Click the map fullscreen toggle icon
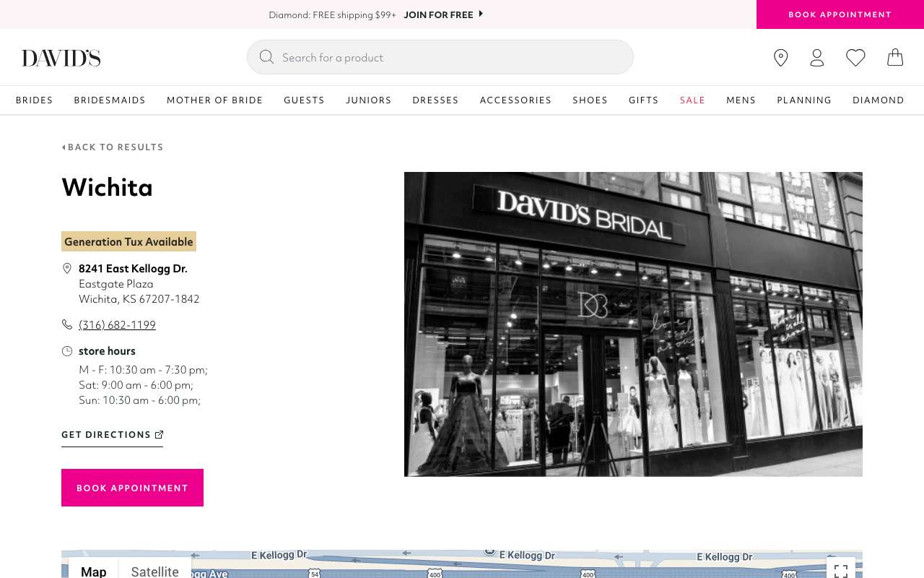The width and height of the screenshot is (924, 578). tap(841, 571)
